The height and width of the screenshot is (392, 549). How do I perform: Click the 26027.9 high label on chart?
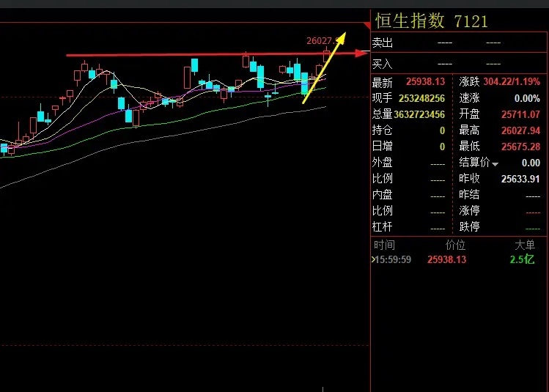pos(325,41)
